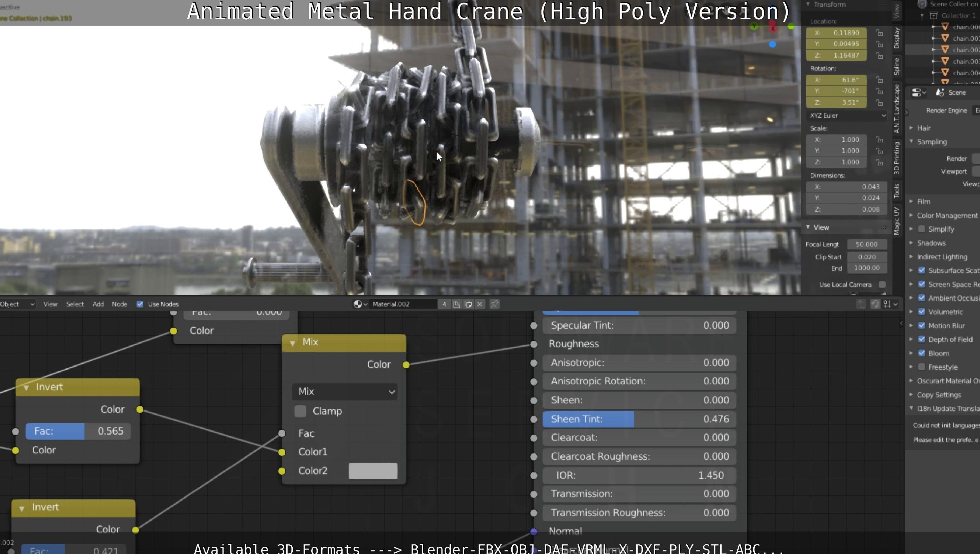Image resolution: width=980 pixels, height=554 pixels.
Task: Toggle the Use Nodes checkbox
Action: pos(140,304)
